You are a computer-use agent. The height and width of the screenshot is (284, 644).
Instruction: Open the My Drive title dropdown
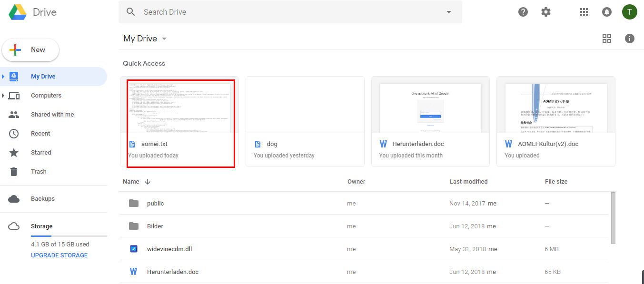click(145, 39)
